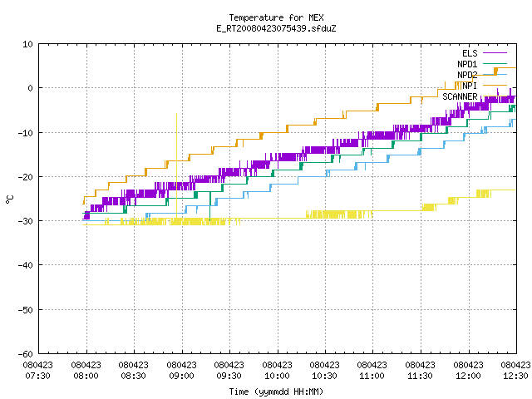Click the x-axis tick label 09:30
The height and width of the screenshot is (399, 532).
[229, 376]
